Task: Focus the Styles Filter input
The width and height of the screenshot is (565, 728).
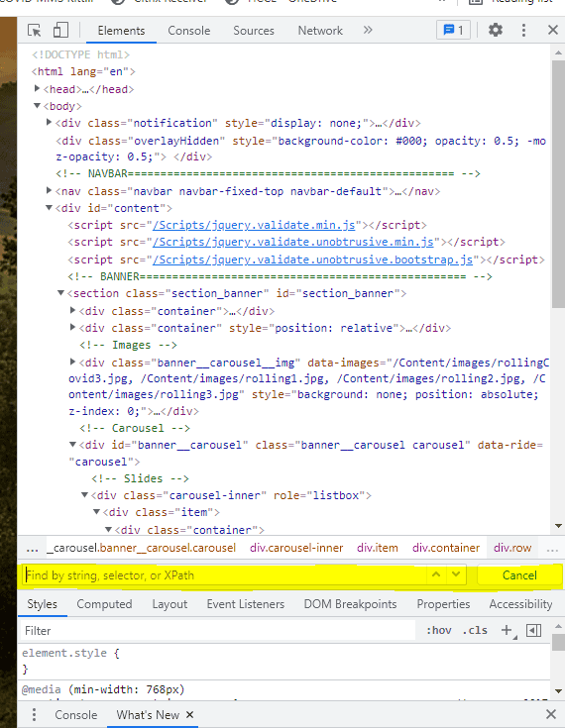Action: (218, 631)
